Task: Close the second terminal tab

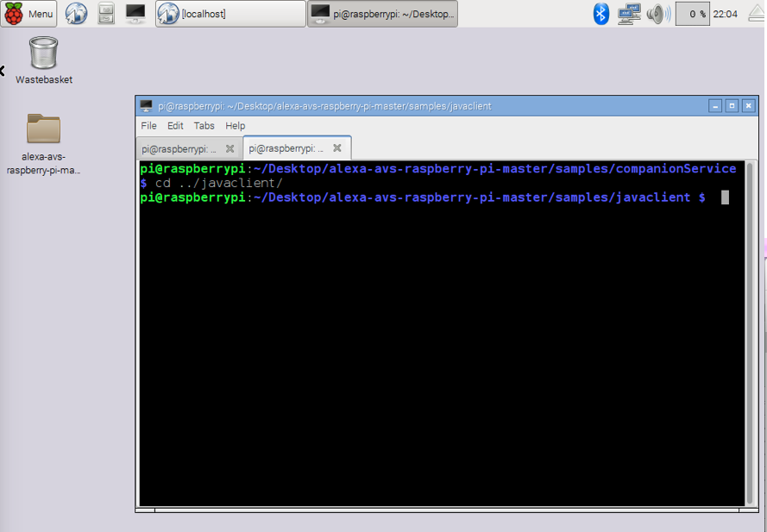Action: click(337, 147)
